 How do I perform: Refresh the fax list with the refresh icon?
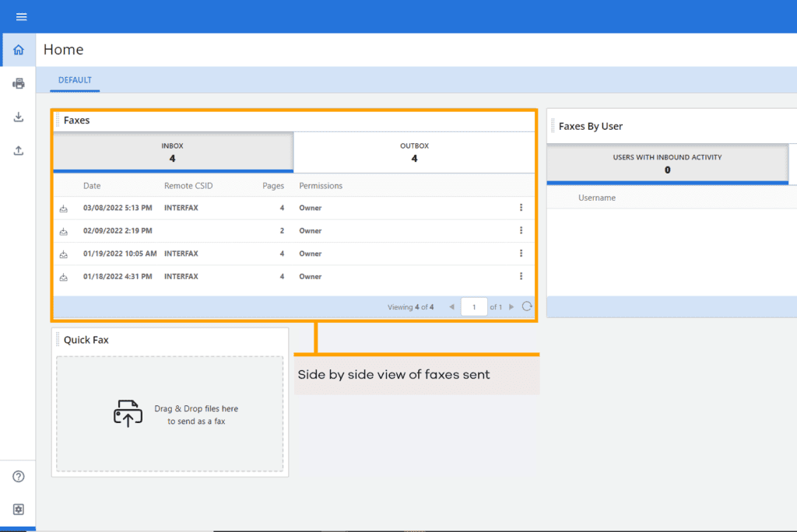point(526,306)
